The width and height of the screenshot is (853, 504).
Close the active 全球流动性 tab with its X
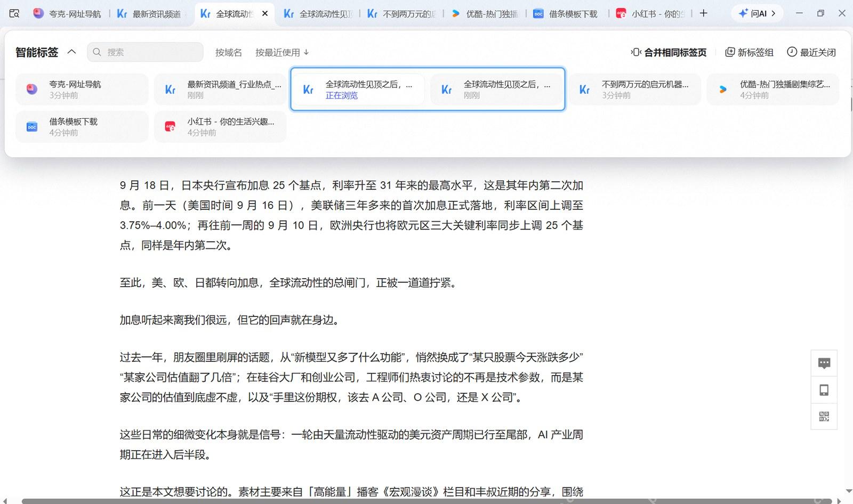[265, 13]
